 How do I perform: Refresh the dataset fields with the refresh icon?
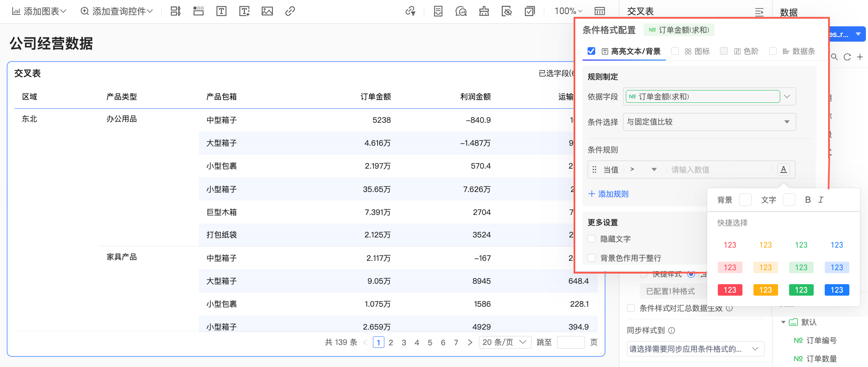pos(847,57)
